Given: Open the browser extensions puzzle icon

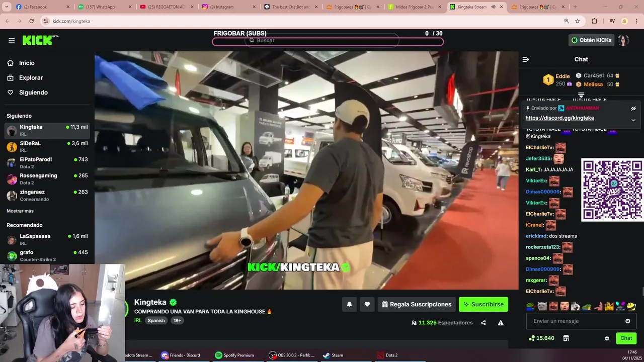Looking at the screenshot, I should point(594,21).
